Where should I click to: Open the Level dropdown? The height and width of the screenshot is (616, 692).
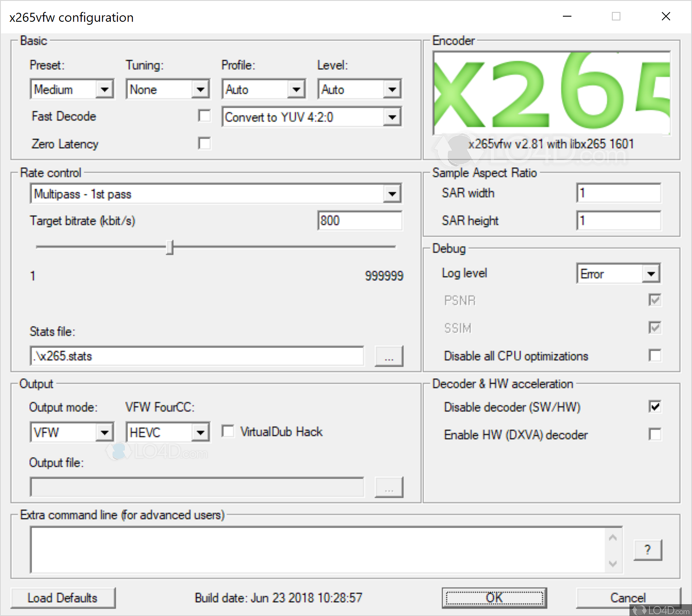392,89
